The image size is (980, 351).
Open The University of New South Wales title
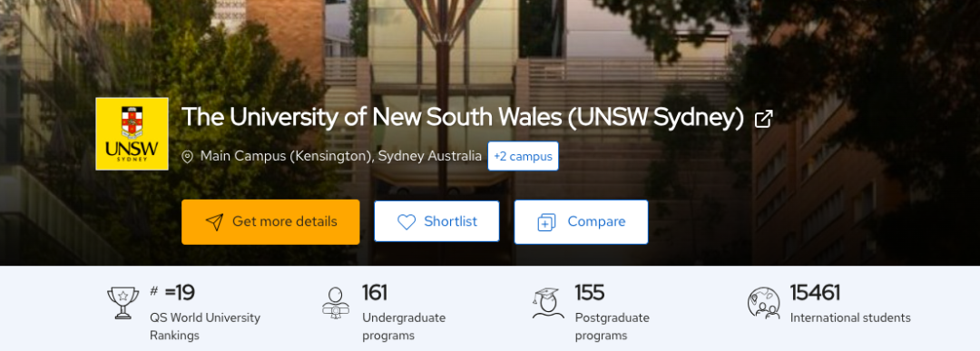tap(463, 118)
